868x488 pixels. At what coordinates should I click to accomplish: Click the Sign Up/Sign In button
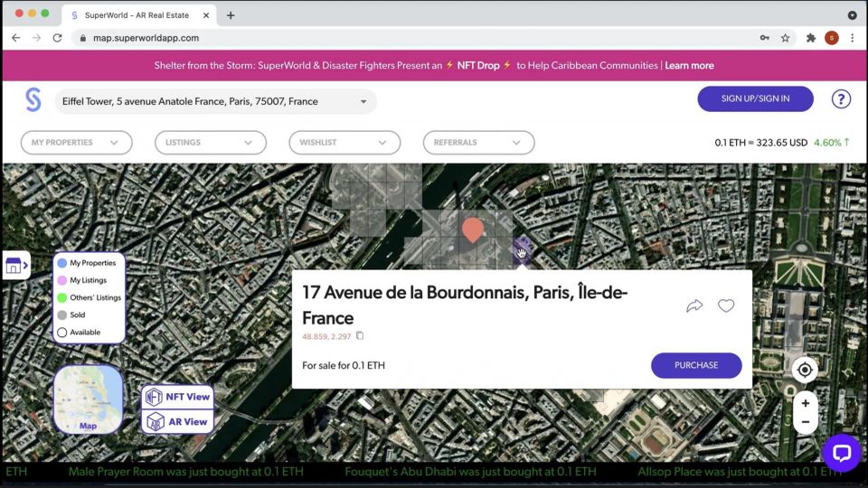[755, 99]
